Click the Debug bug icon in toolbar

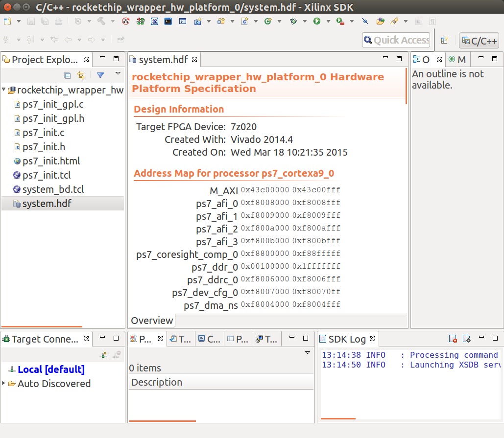pos(293,22)
